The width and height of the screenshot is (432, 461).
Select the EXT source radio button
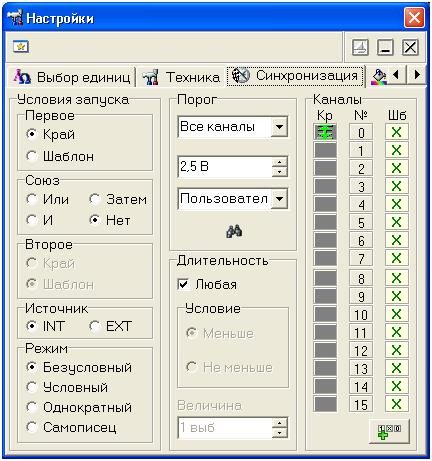click(x=111, y=326)
